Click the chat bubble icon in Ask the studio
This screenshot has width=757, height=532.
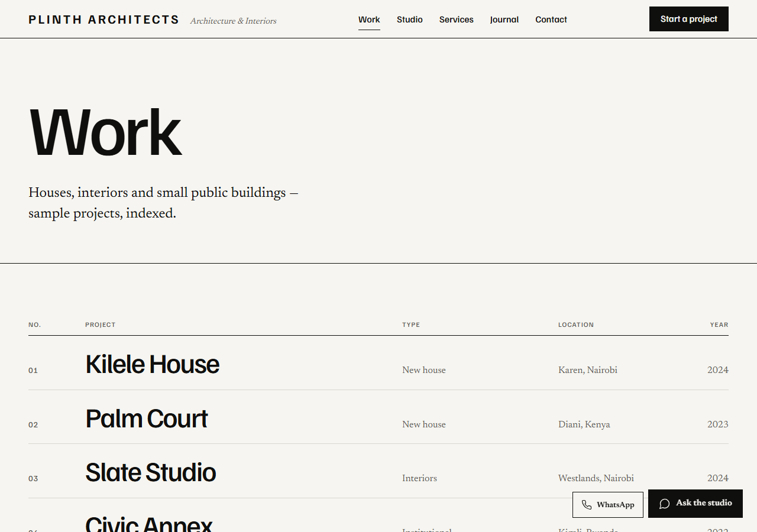(665, 504)
